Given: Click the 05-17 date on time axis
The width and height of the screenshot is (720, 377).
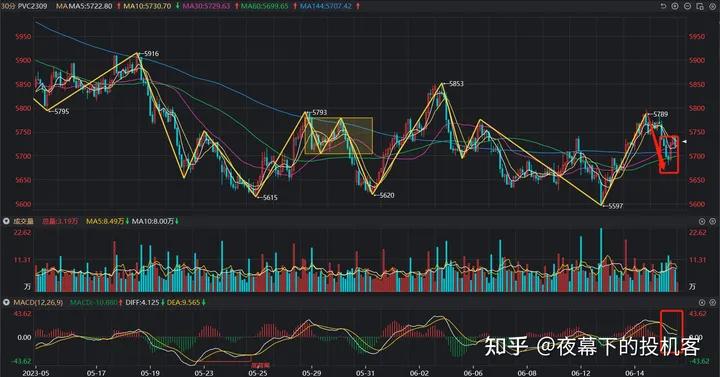Looking at the screenshot, I should [96, 373].
